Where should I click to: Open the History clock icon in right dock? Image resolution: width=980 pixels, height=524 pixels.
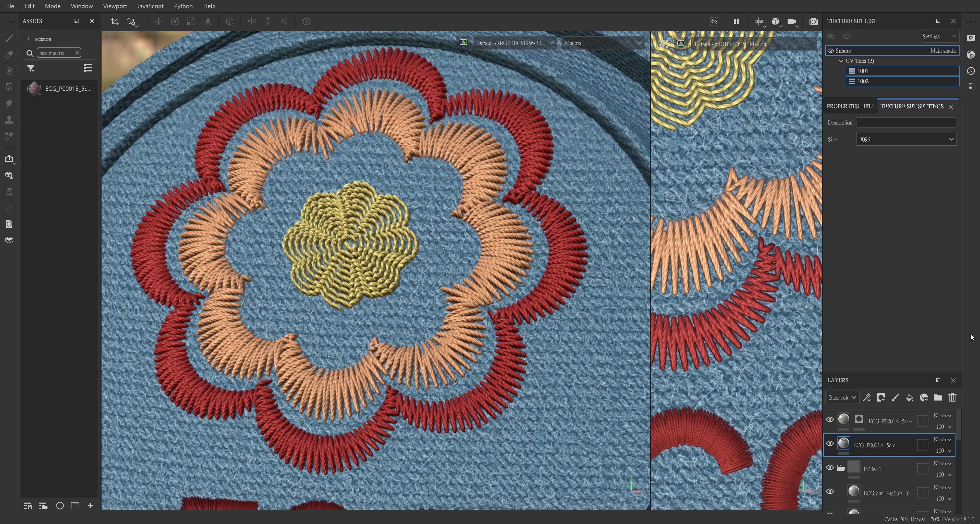(x=971, y=71)
